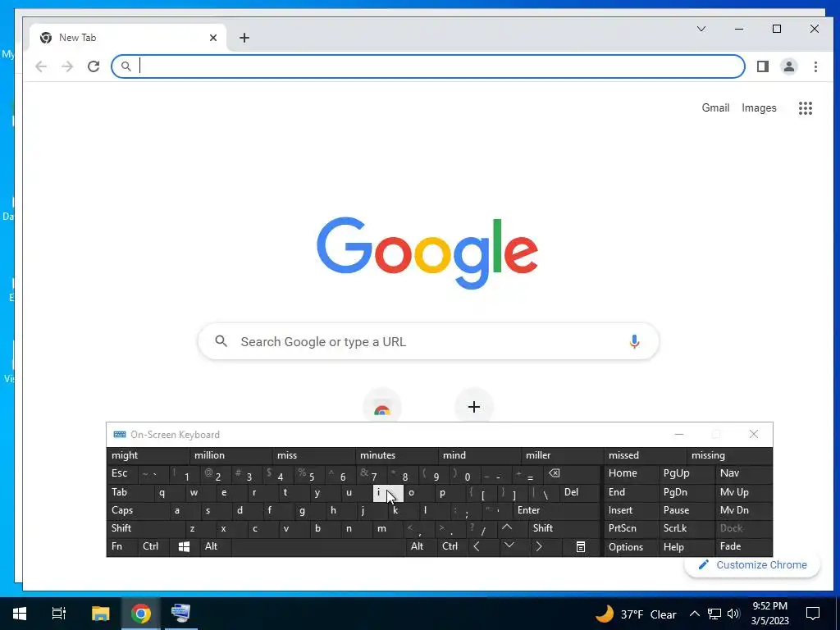The image size is (840, 630).
Task: Toggle the left Ctrl key
Action: [153, 546]
